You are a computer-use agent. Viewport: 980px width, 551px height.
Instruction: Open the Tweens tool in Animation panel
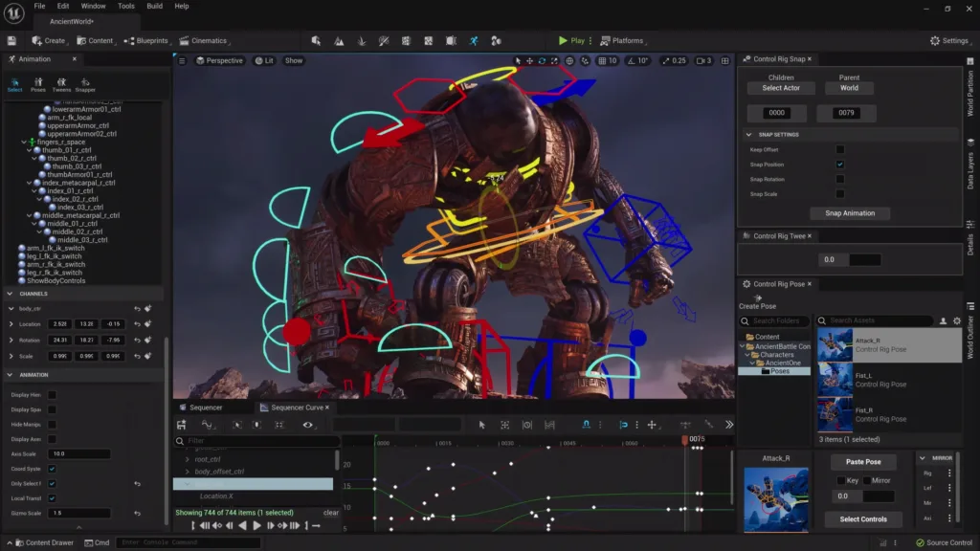coord(61,85)
